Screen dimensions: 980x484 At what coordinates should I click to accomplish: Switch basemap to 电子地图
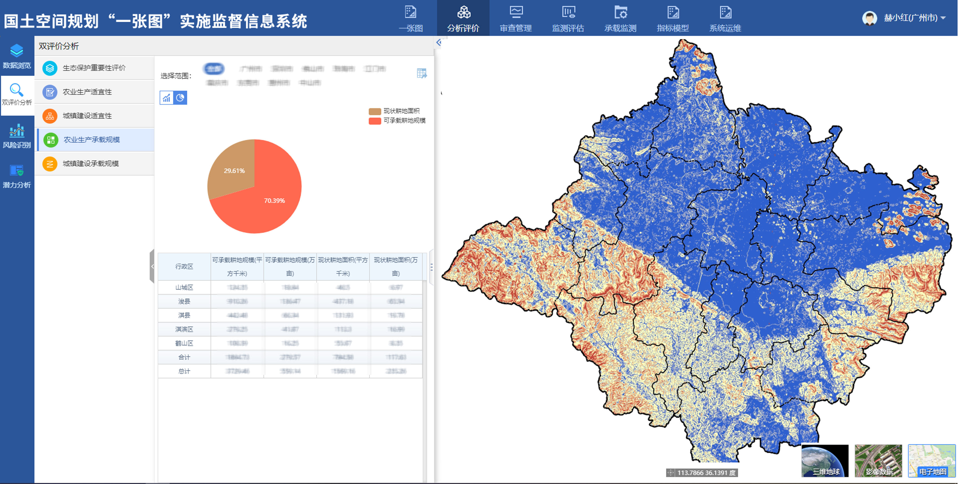[x=932, y=460]
